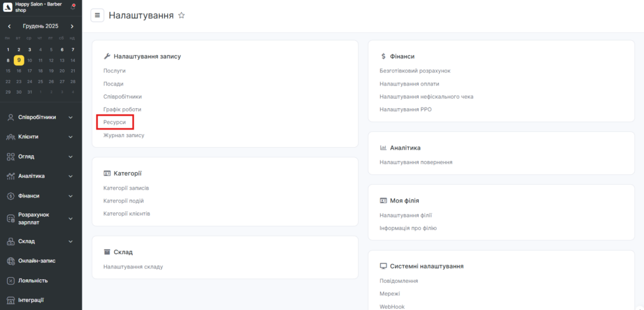Go to previous month in calendar
644x310 pixels.
tap(9, 26)
